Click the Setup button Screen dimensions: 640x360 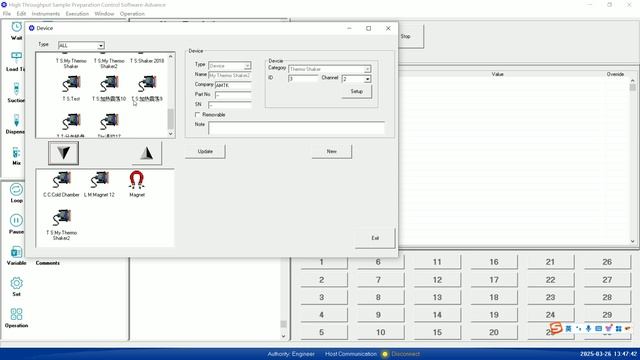357,91
